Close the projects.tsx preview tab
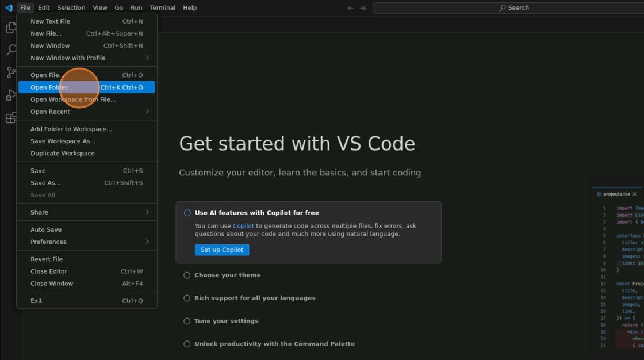 635,194
